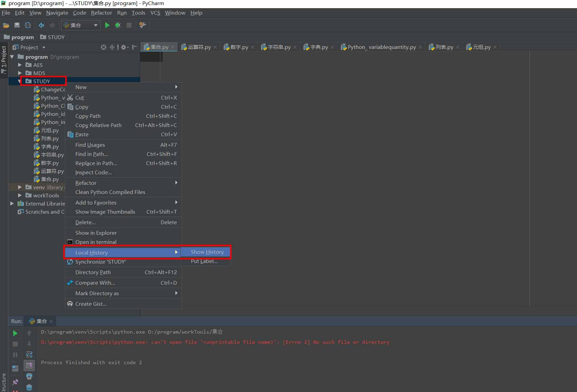Open the run configuration dropdown

(x=95, y=25)
